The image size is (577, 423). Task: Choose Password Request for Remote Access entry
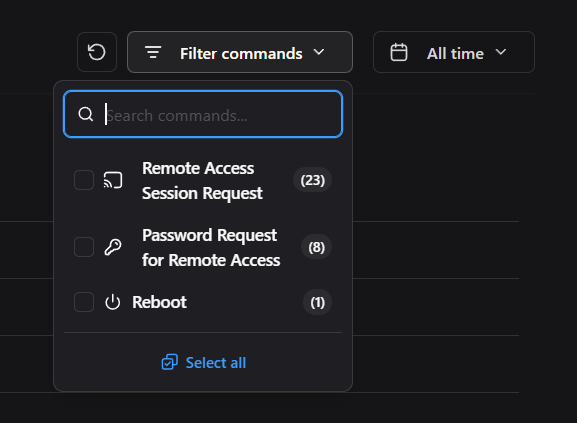(203, 247)
